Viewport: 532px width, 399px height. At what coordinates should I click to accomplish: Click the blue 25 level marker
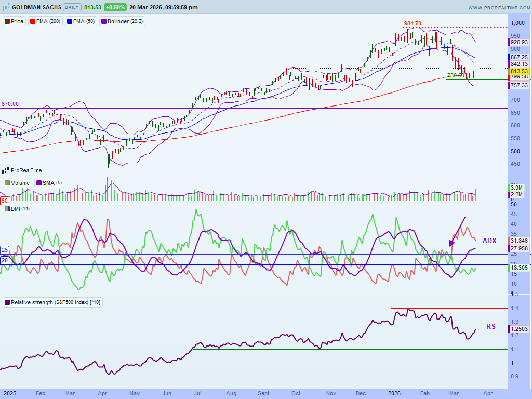4,249
